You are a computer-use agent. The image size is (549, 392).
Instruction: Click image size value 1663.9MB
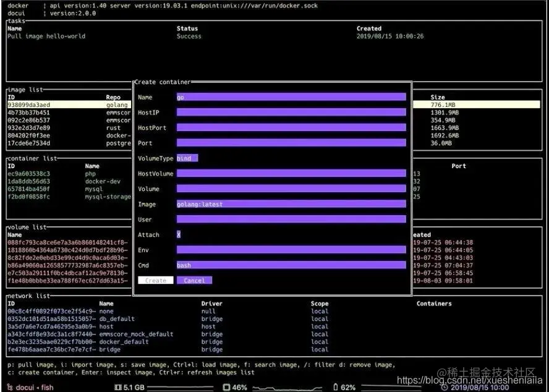[445, 128]
